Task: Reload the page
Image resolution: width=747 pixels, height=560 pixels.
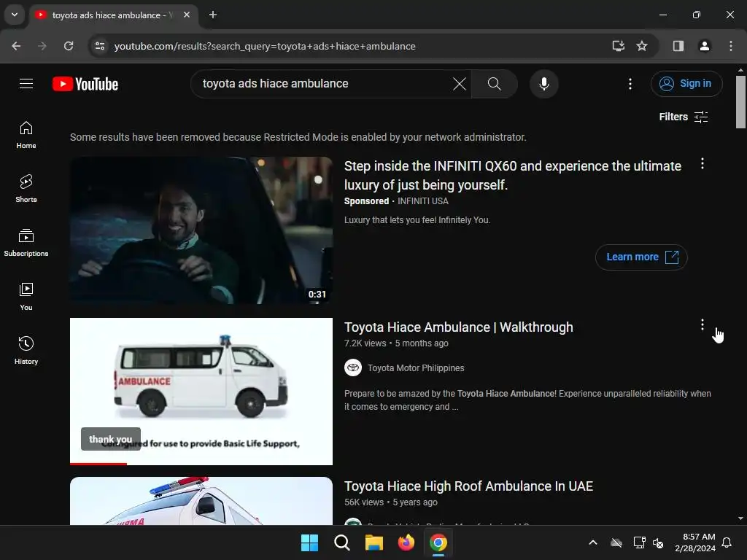Action: coord(69,46)
